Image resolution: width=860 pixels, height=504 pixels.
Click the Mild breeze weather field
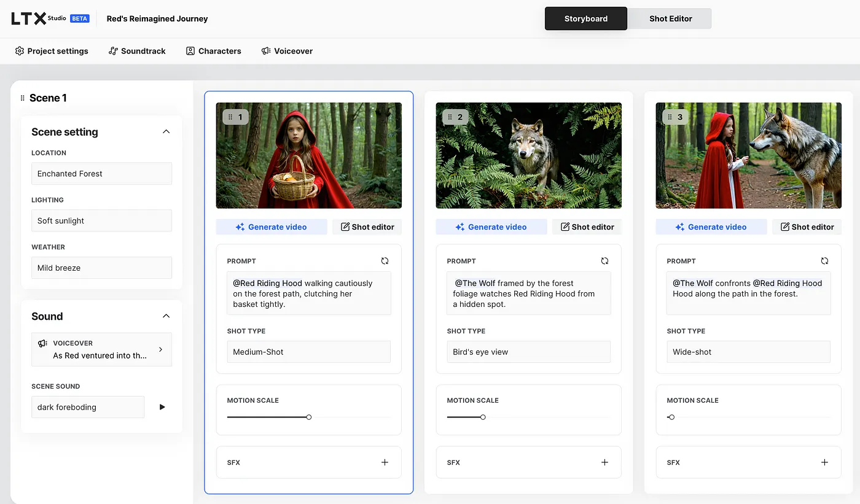[x=101, y=268]
